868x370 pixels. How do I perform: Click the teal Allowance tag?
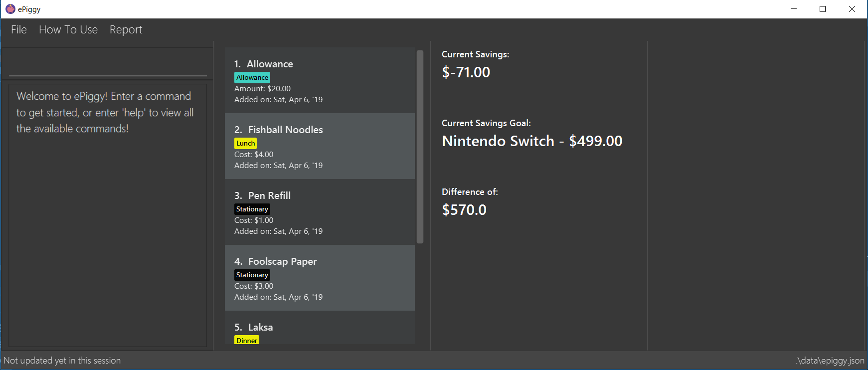pos(252,77)
